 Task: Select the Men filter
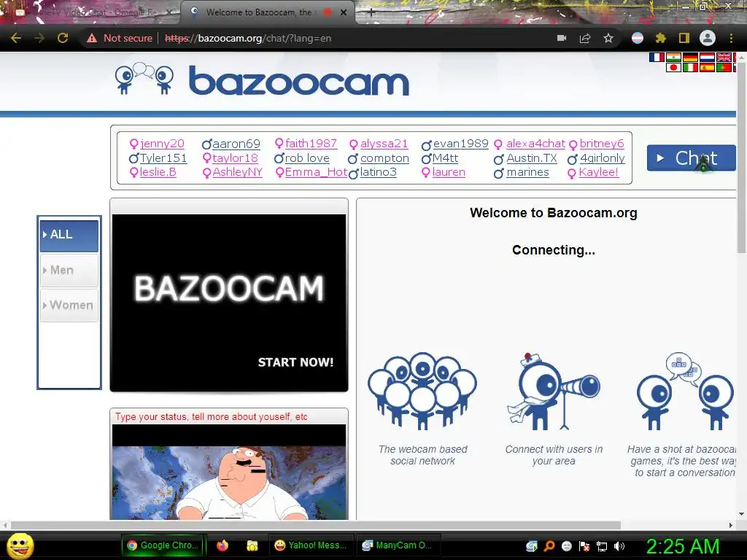click(x=69, y=270)
